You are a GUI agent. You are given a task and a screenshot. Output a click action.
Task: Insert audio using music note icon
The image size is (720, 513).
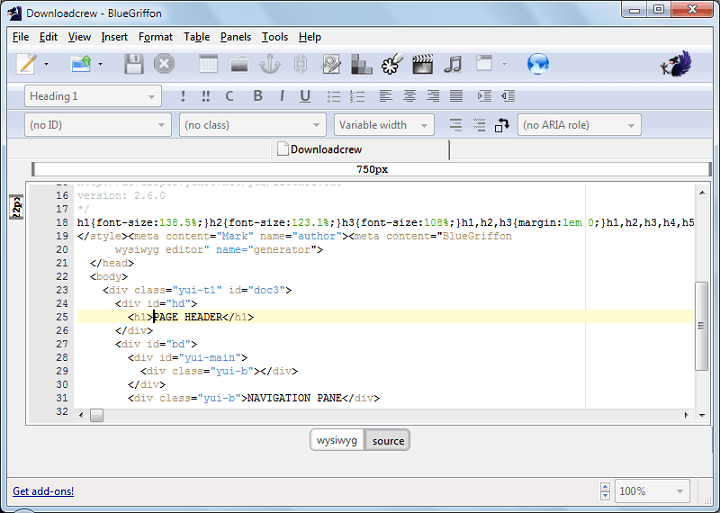(x=453, y=64)
